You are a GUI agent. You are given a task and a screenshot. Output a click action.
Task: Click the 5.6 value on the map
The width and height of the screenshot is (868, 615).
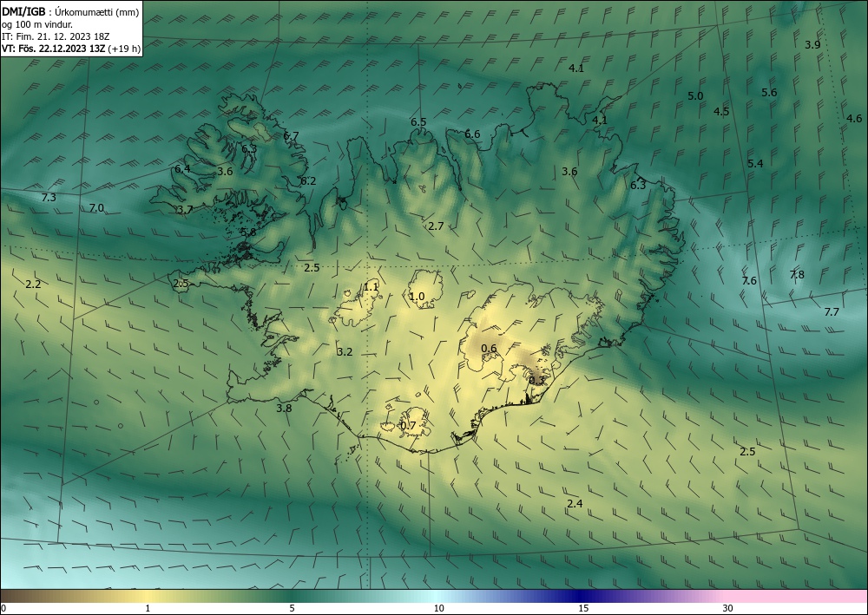769,92
